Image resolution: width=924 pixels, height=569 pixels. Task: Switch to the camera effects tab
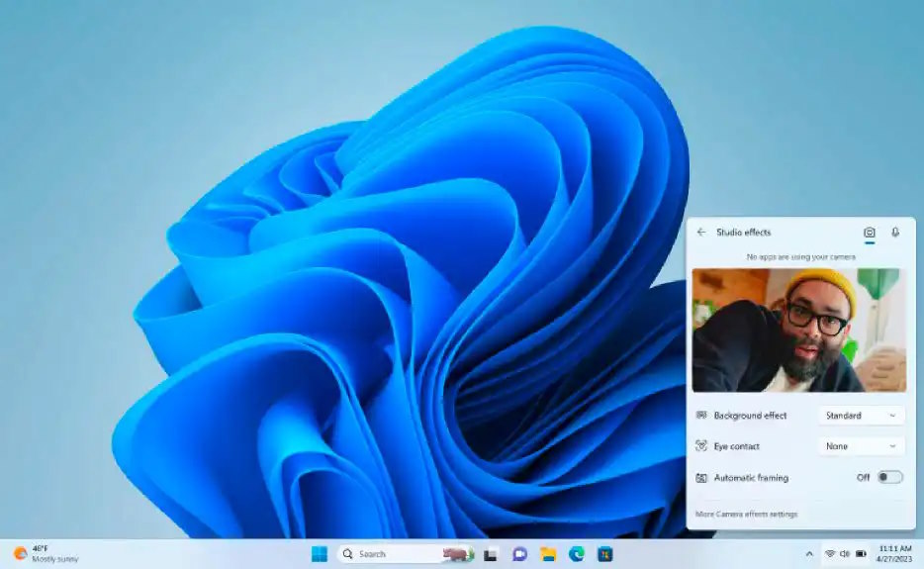click(x=869, y=233)
